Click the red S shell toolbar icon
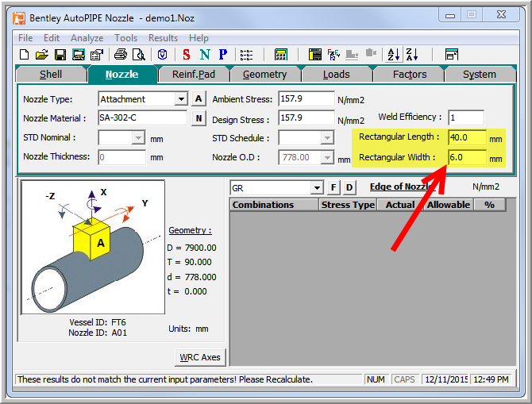 (x=187, y=54)
